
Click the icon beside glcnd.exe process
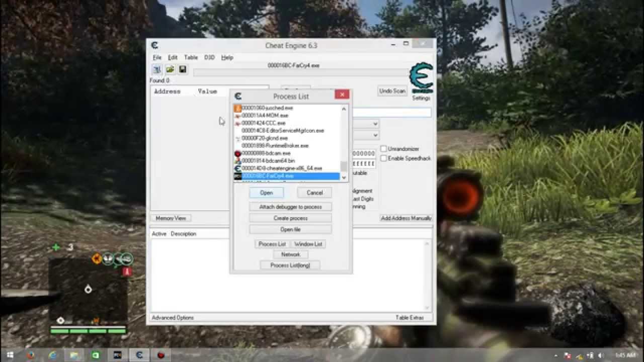[x=238, y=138]
